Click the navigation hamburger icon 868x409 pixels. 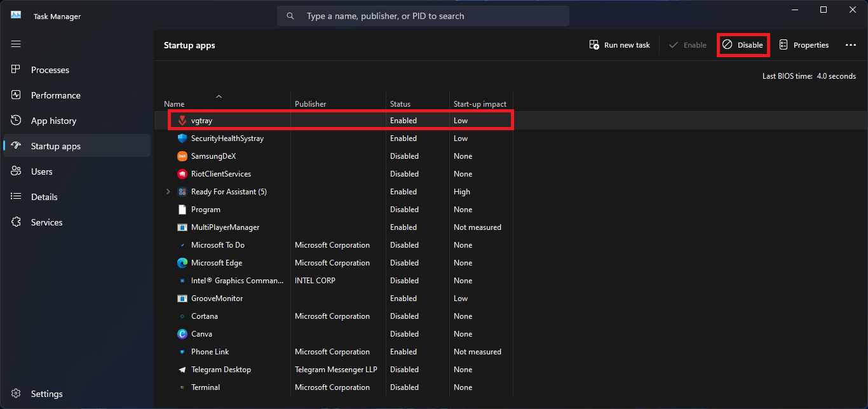coord(15,44)
